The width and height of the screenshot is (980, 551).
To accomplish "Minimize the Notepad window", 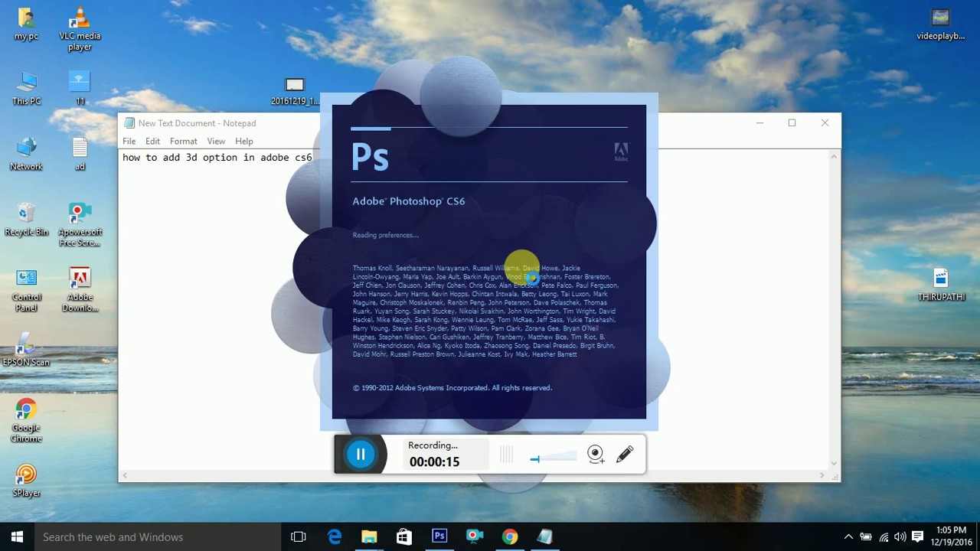I will point(759,122).
